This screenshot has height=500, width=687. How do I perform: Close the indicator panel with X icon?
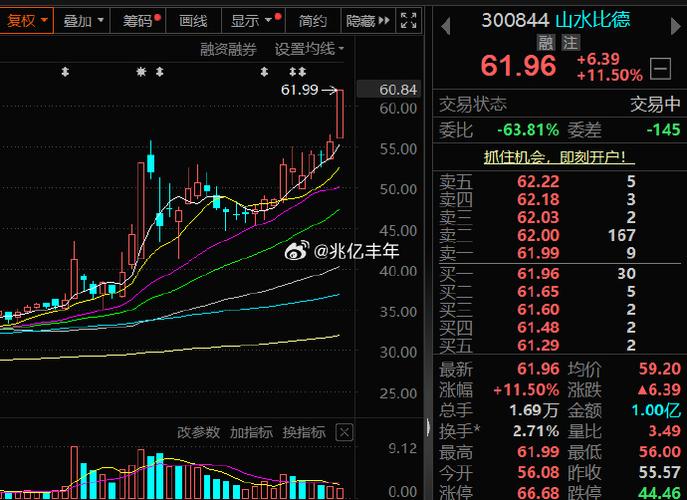coord(343,432)
